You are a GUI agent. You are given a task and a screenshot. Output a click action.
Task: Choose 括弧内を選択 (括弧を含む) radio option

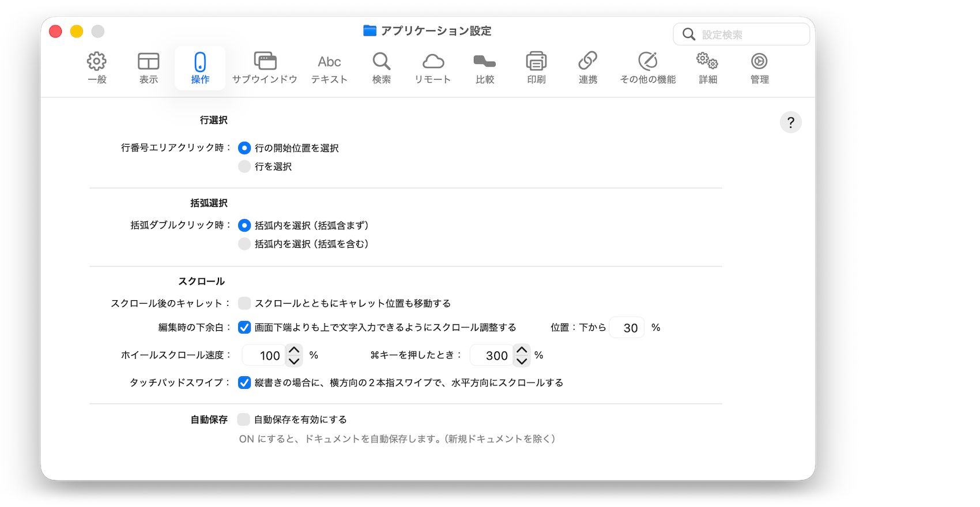[x=244, y=244]
